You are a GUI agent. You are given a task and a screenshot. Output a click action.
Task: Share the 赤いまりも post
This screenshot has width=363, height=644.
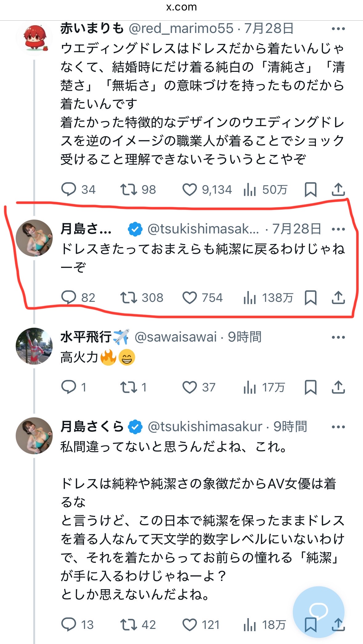point(338,189)
